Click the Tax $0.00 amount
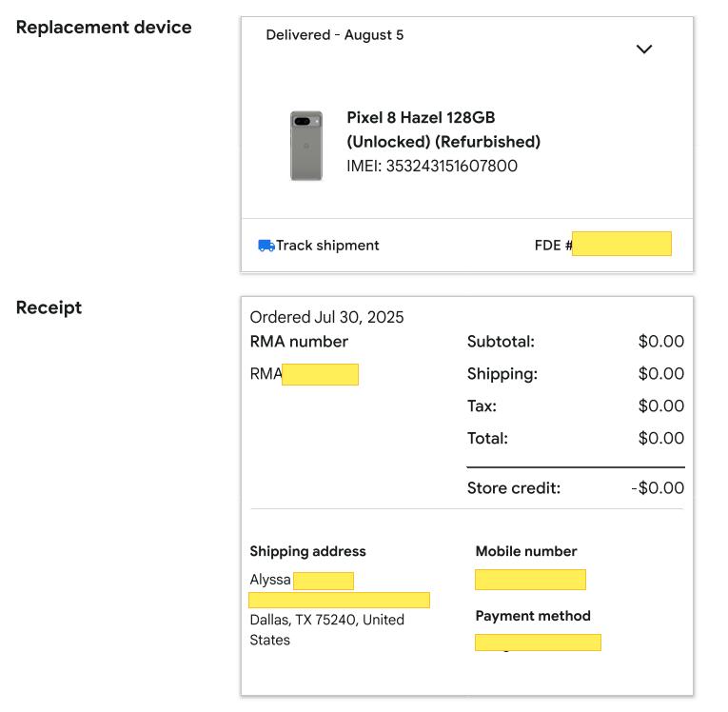Image resolution: width=728 pixels, height=712 pixels. click(661, 405)
